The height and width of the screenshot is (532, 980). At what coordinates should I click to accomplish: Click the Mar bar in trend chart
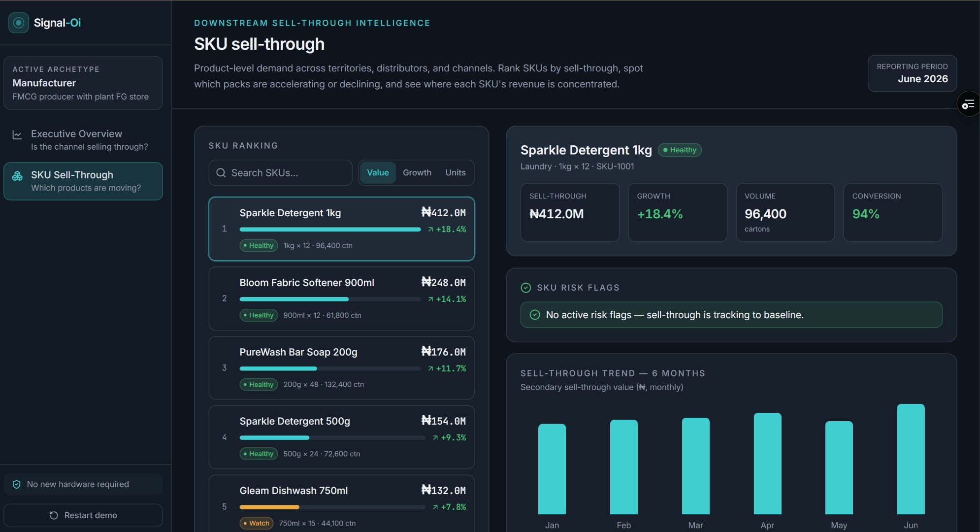(696, 466)
